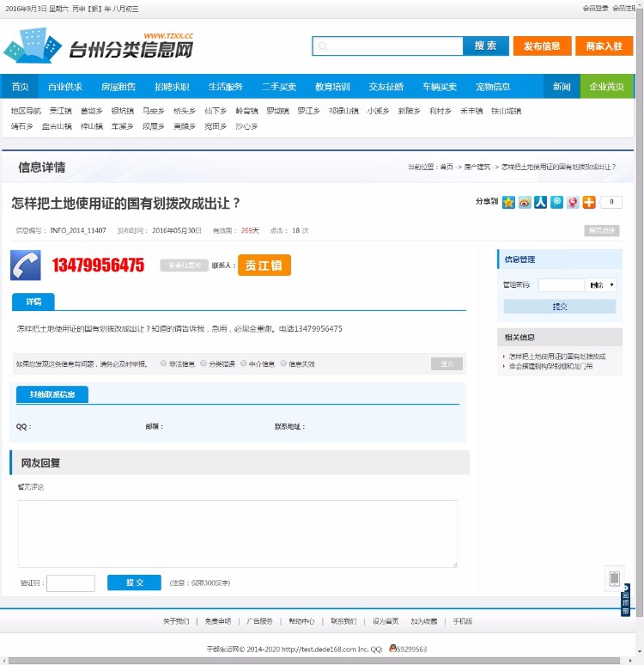Image resolution: width=644 pixels, height=665 pixels.
Task: Go to the 二手买卖 nav tab
Action: tap(279, 87)
